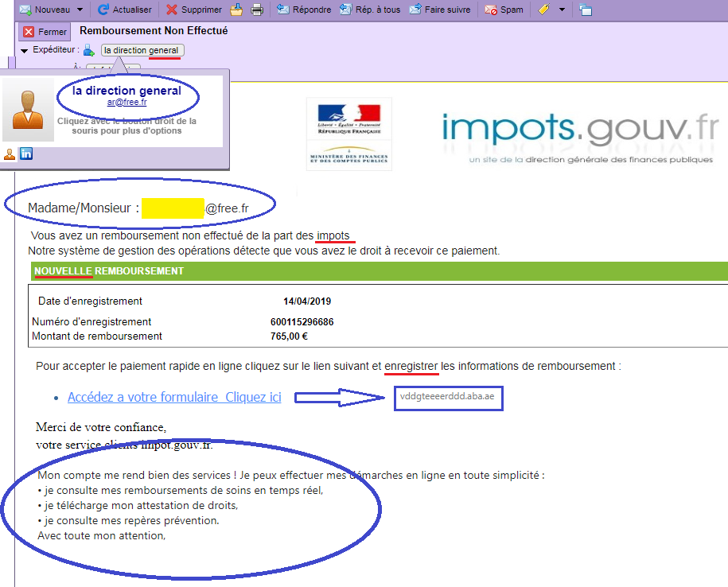
Task: Click the subject 'Remboursement Non Effectué'
Action: click(154, 31)
